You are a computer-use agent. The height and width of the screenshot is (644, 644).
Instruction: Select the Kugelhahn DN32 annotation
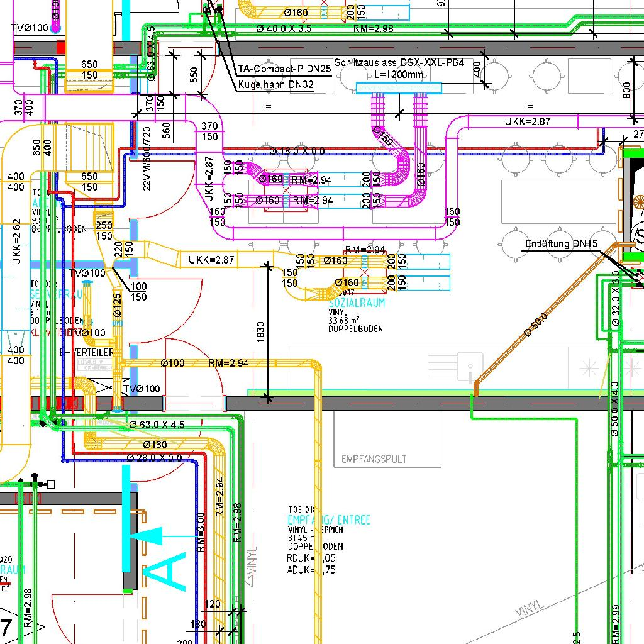coord(275,85)
